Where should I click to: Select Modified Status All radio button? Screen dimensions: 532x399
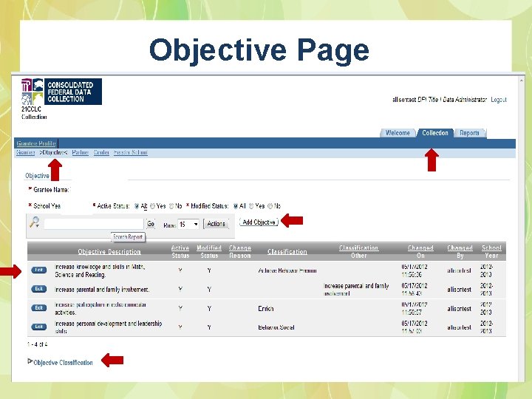[235, 206]
